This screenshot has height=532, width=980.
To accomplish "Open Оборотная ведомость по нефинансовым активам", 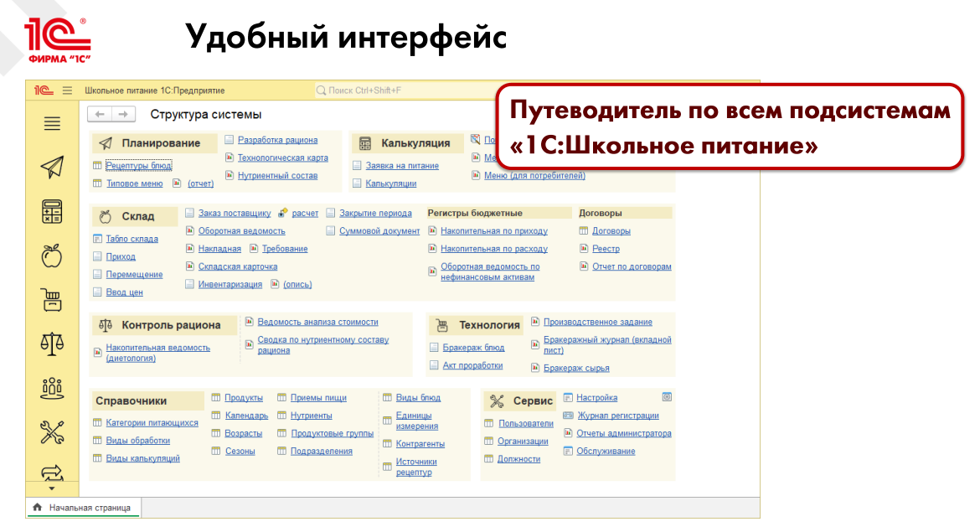I will click(x=490, y=271).
